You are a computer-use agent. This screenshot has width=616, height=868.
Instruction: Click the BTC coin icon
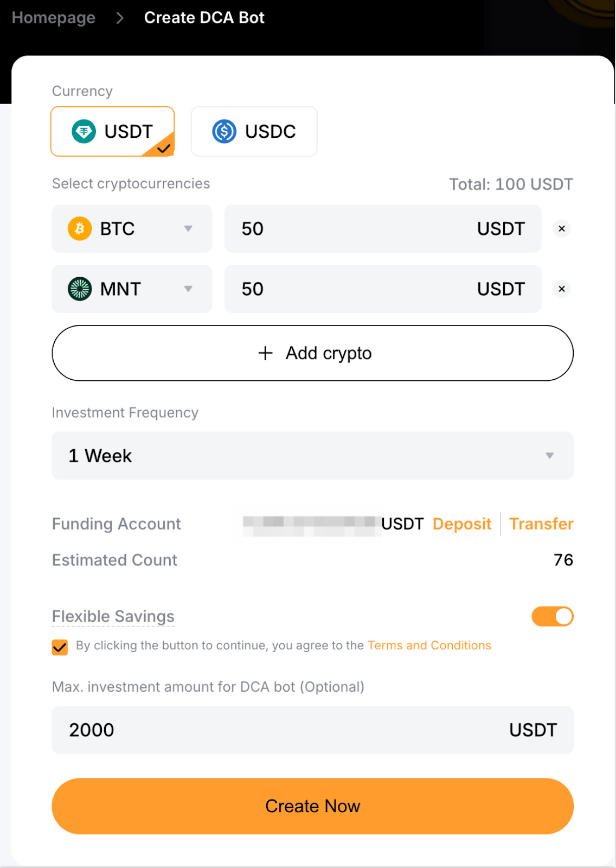[80, 228]
